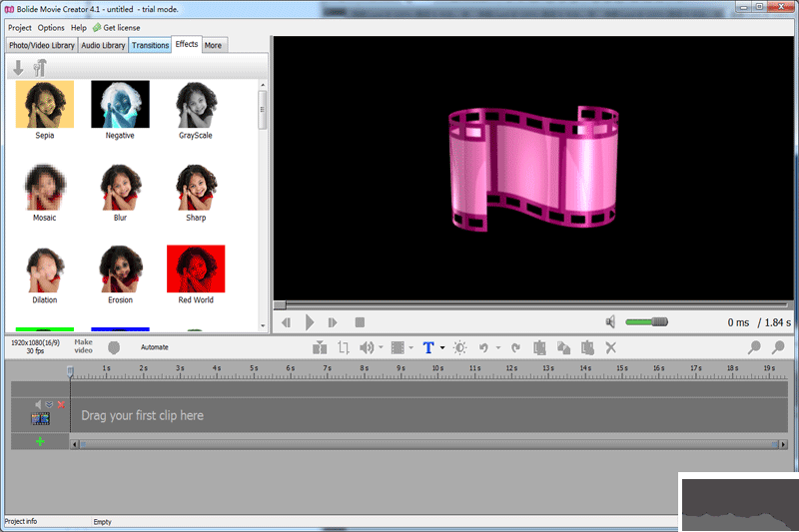Click the Play button under preview
Viewport: 799px width, 532px height.
310,322
